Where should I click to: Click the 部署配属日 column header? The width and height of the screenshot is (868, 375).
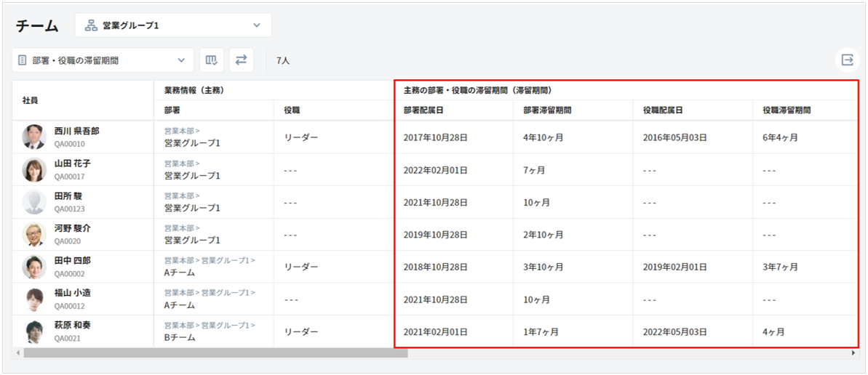coord(423,110)
